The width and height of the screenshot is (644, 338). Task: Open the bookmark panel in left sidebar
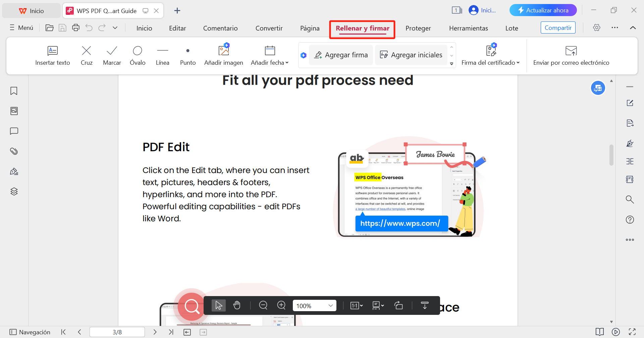14,91
